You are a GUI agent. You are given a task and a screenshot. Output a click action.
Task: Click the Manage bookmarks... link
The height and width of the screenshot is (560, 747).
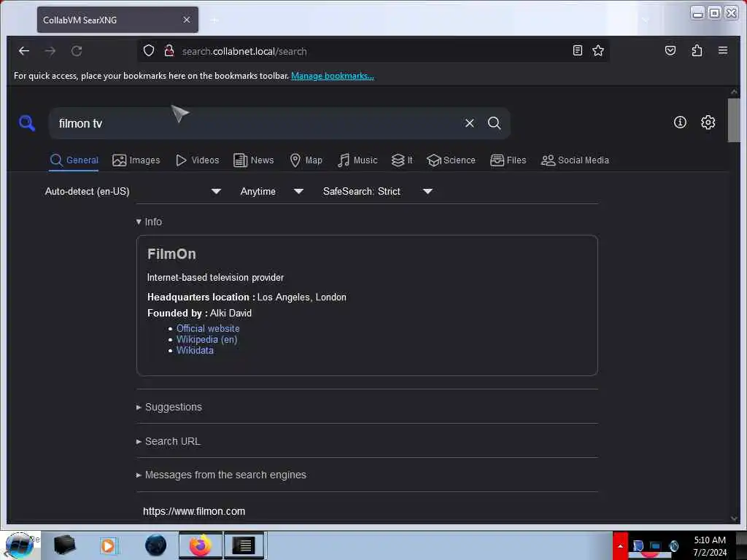(x=332, y=76)
